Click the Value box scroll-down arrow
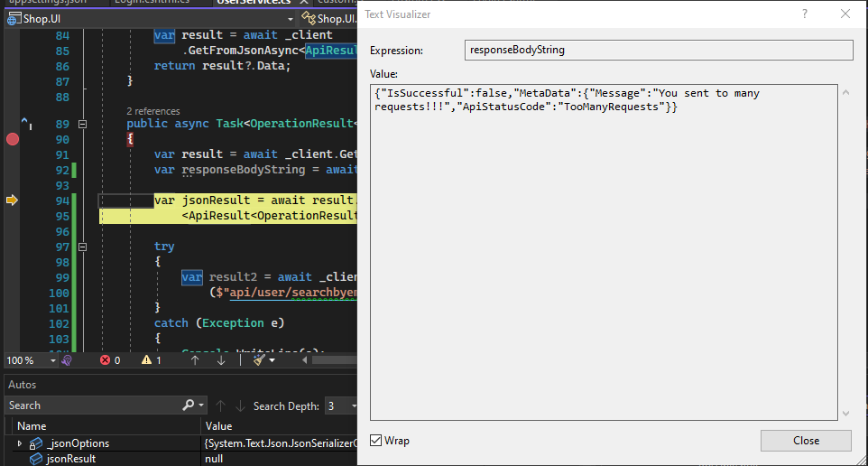The height and width of the screenshot is (466, 868). click(845, 414)
